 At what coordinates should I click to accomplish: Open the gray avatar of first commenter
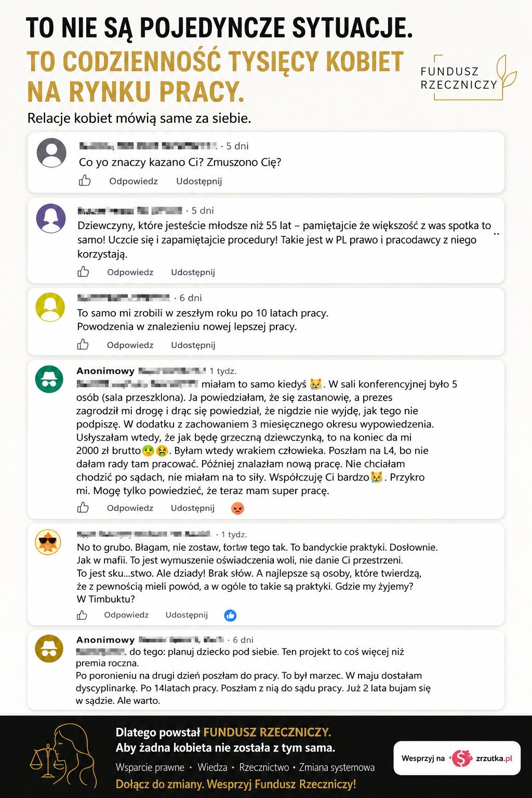(x=51, y=153)
